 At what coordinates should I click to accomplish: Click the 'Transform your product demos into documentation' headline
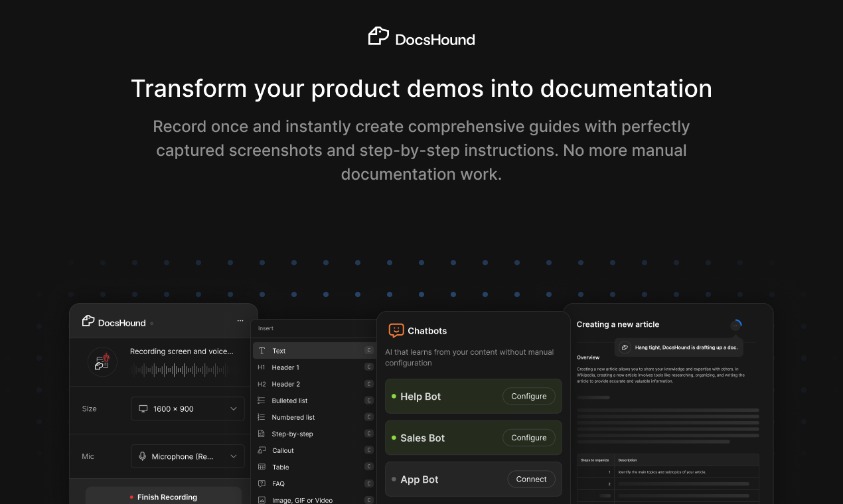point(421,89)
